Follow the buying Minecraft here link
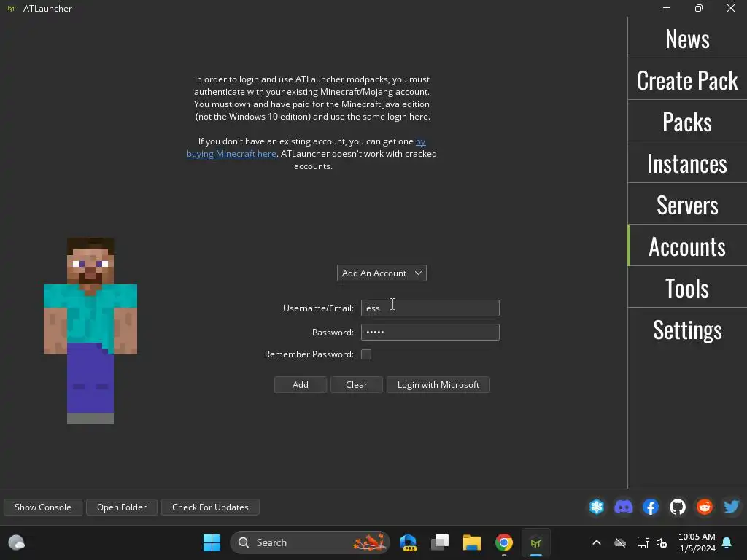 231,154
